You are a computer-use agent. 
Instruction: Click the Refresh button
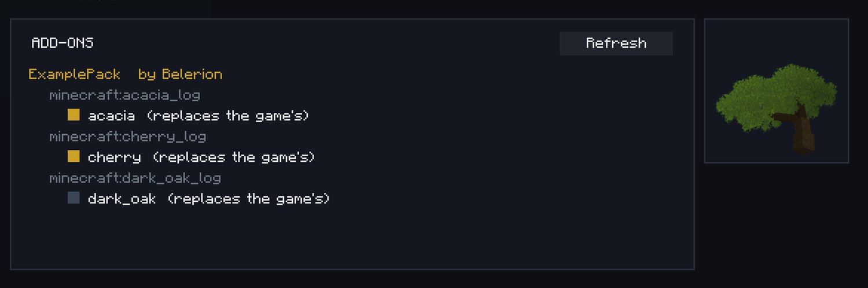(616, 43)
